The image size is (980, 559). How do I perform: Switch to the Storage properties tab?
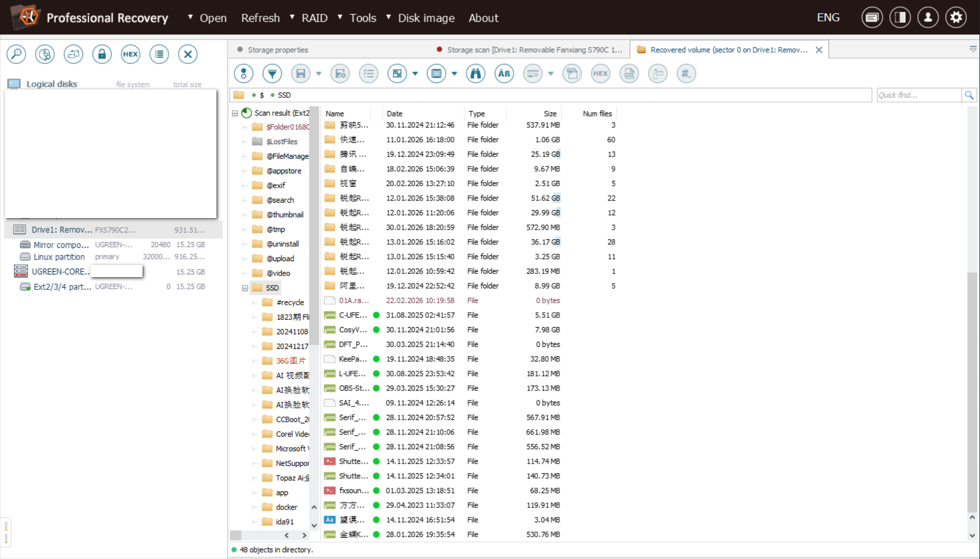tap(278, 49)
